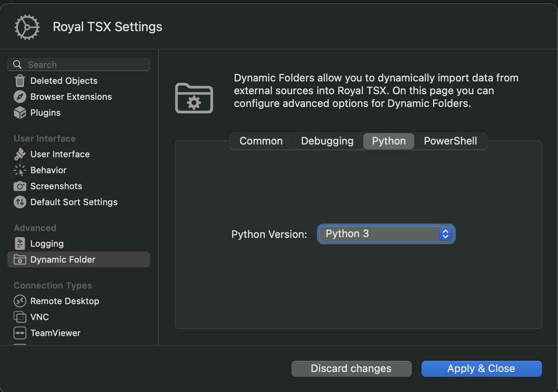Image resolution: width=558 pixels, height=392 pixels.
Task: Click the Default Sort Settings arrows icon
Action: tap(20, 202)
